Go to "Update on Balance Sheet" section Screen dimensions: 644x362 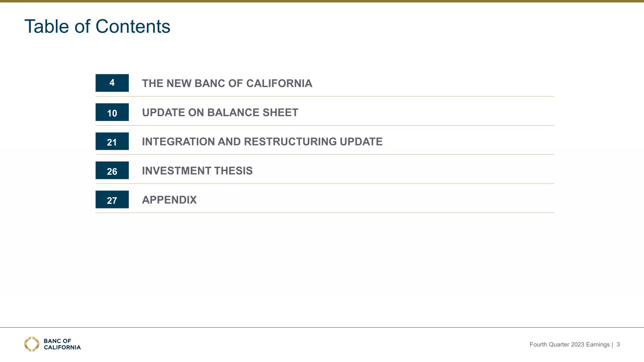220,112
